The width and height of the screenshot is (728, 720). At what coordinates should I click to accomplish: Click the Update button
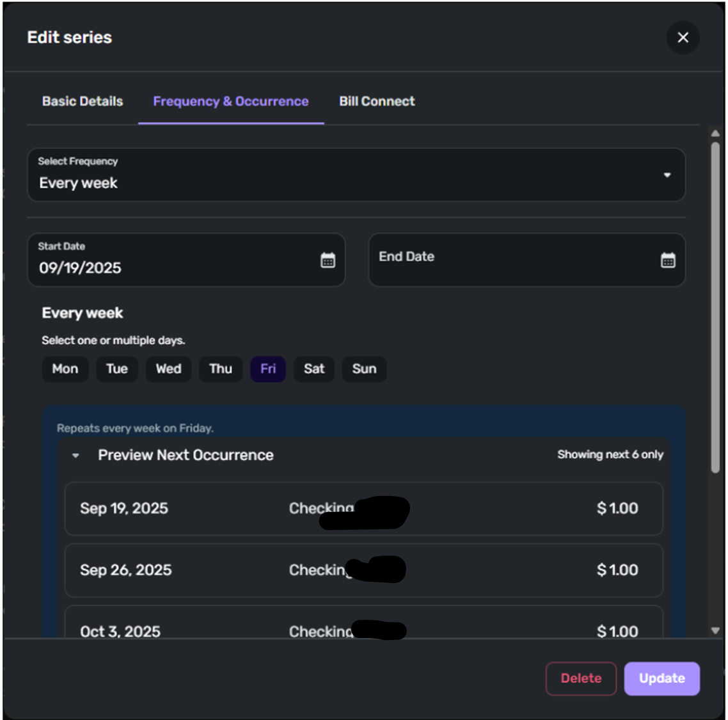pyautogui.click(x=661, y=678)
